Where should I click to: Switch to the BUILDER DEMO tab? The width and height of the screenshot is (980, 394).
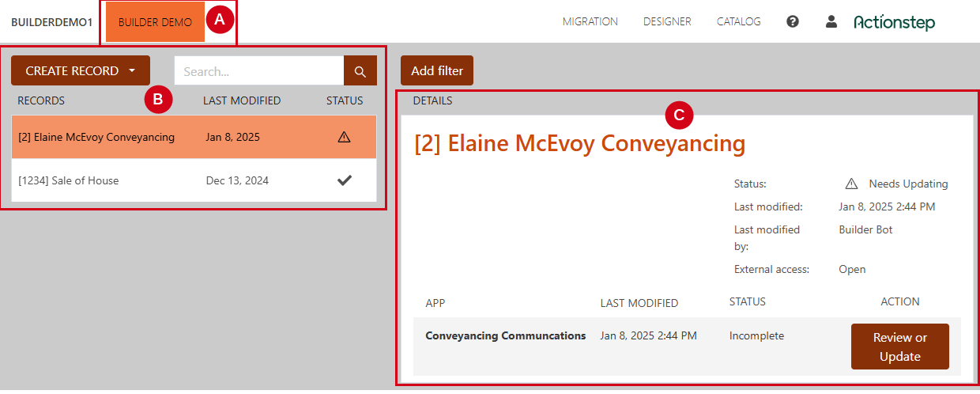155,22
